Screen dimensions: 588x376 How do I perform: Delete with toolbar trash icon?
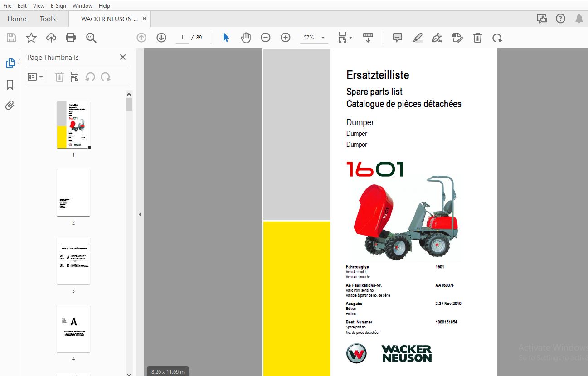point(477,38)
